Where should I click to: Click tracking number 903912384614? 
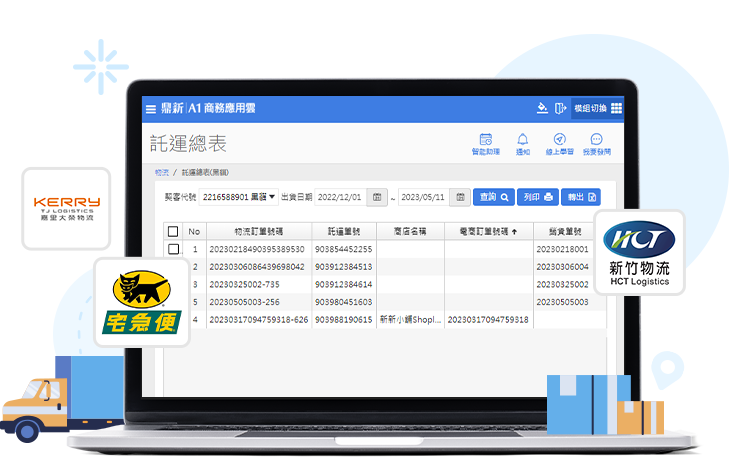point(344,285)
